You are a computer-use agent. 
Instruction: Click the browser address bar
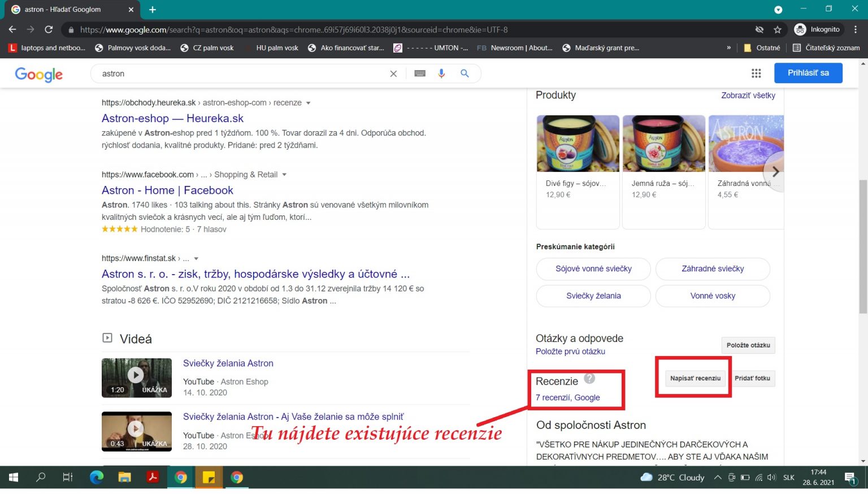pos(407,29)
